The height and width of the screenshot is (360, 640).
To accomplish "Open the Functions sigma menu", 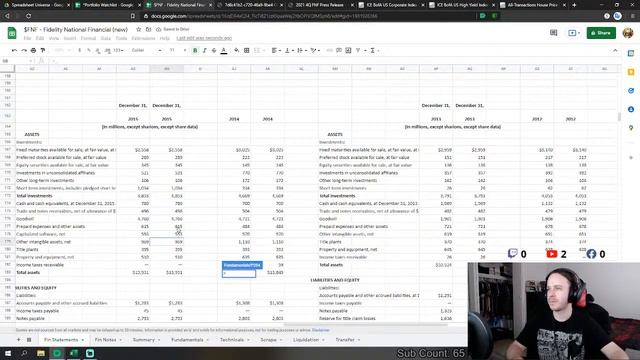I will tap(374, 50).
